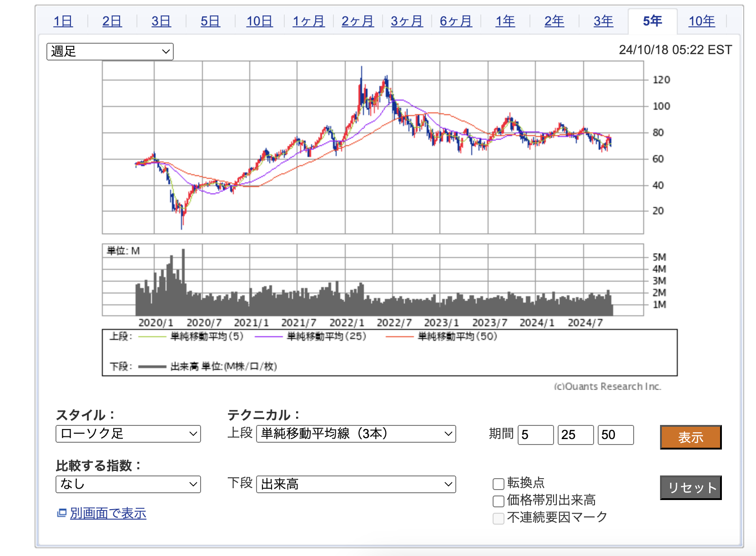Viewport: 756px width, 556px height.
Task: Open the 比較する指数 なし dropdown
Action: (x=128, y=484)
